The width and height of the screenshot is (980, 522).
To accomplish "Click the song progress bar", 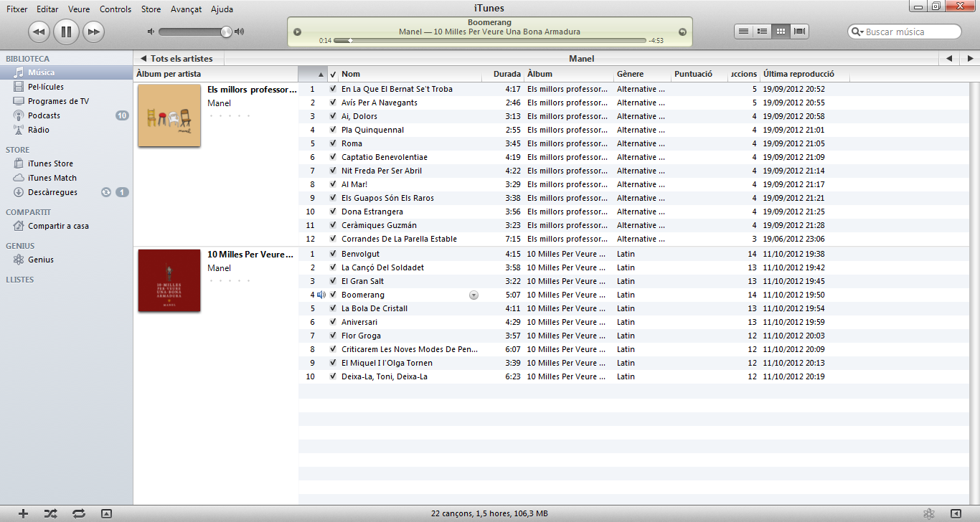I will [x=489, y=41].
